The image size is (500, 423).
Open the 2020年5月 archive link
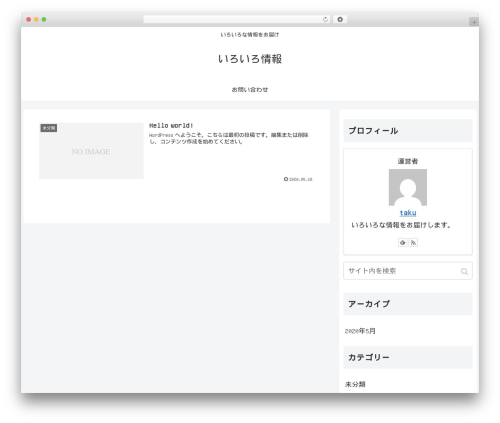coord(360,331)
